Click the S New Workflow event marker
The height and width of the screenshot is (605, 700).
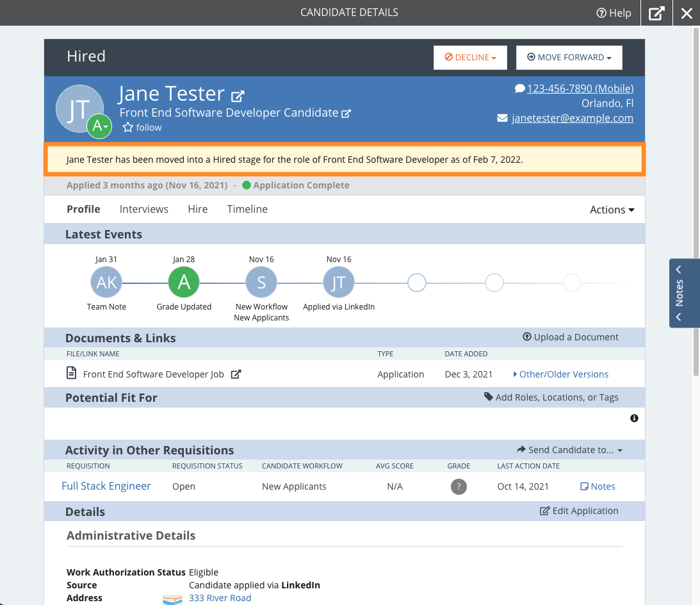coord(261,283)
